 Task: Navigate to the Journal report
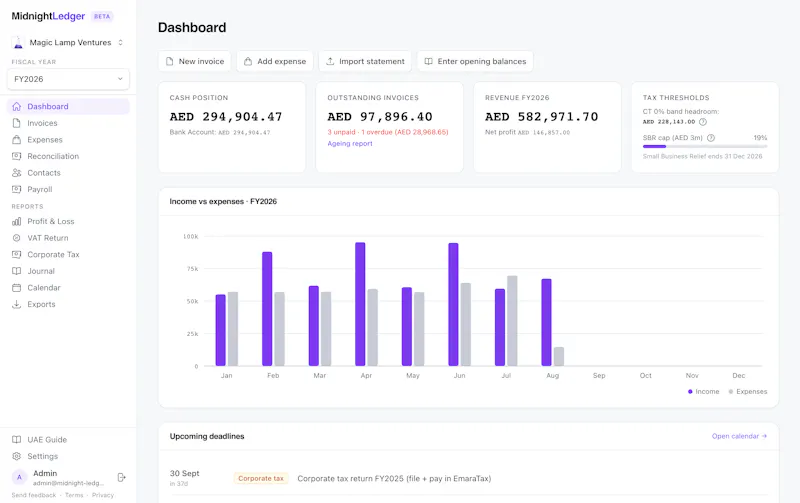pos(68,271)
